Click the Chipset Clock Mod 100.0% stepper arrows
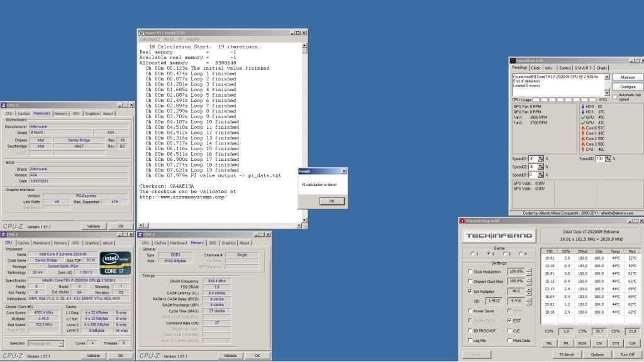This screenshot has height=362, width=644. click(x=529, y=282)
